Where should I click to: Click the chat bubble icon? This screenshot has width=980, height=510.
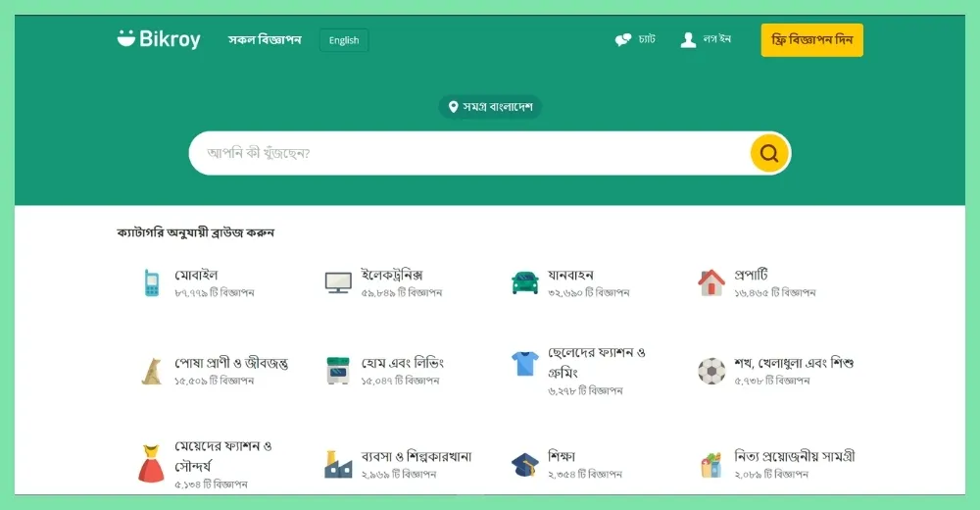pos(623,40)
